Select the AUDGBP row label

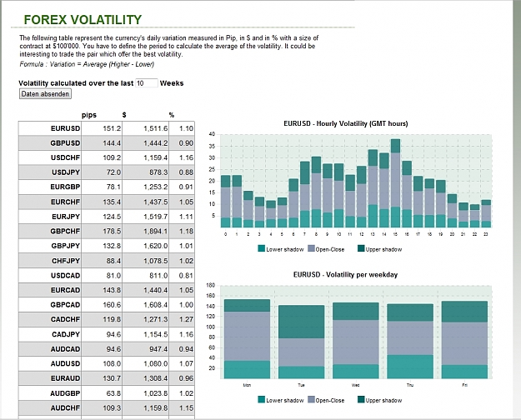(x=65, y=393)
